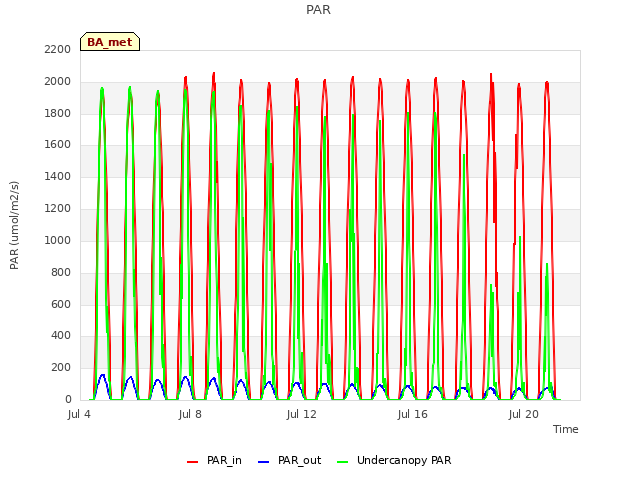Click the BA_met annotation label
This screenshot has height=480, width=640.
point(110,42)
